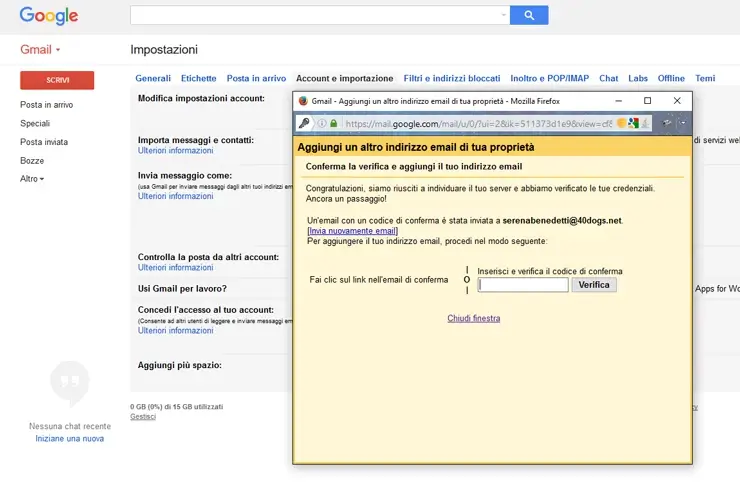Screen dimensions: 740x488
Task: Click the Google logo
Action: coord(49,16)
